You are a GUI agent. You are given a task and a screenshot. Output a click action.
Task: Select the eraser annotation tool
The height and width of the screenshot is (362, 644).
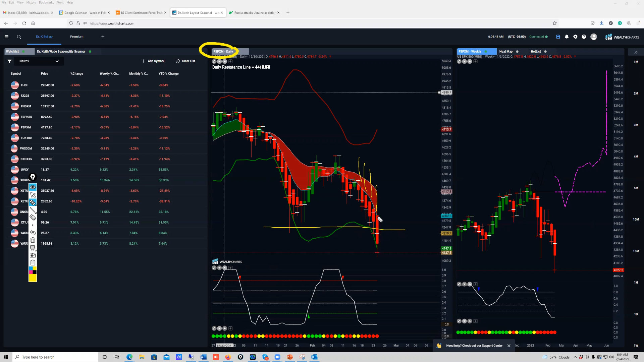[33, 217]
